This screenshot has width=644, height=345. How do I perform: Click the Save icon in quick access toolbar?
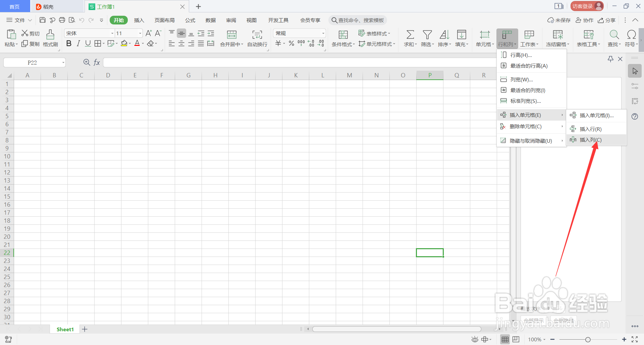point(42,20)
